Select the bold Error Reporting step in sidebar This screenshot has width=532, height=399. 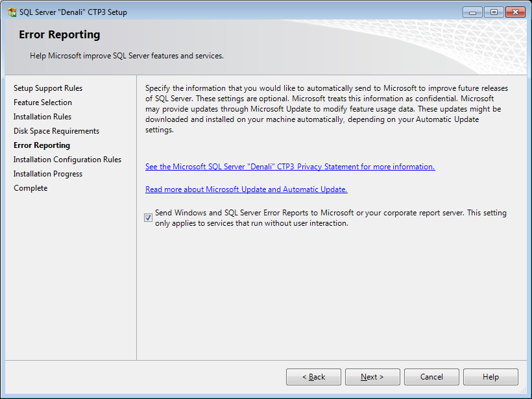point(42,145)
